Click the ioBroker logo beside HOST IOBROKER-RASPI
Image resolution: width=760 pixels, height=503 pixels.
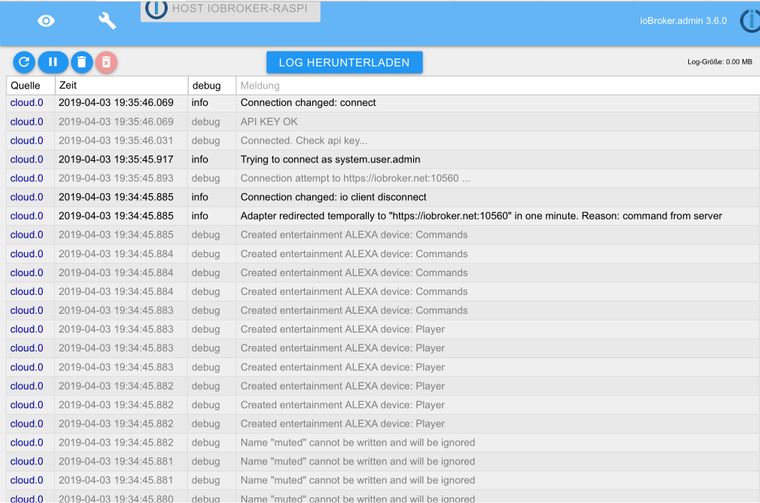[x=156, y=9]
